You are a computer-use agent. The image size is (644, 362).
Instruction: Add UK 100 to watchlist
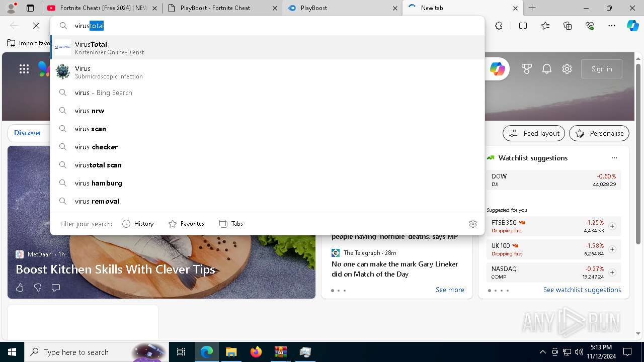[x=612, y=249]
